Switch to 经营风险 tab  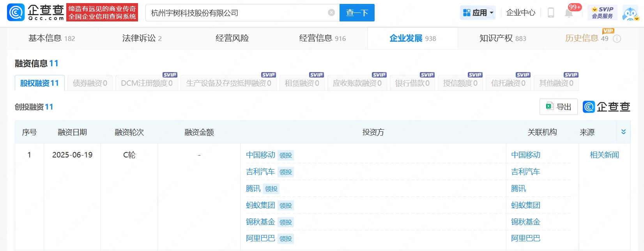(232, 38)
